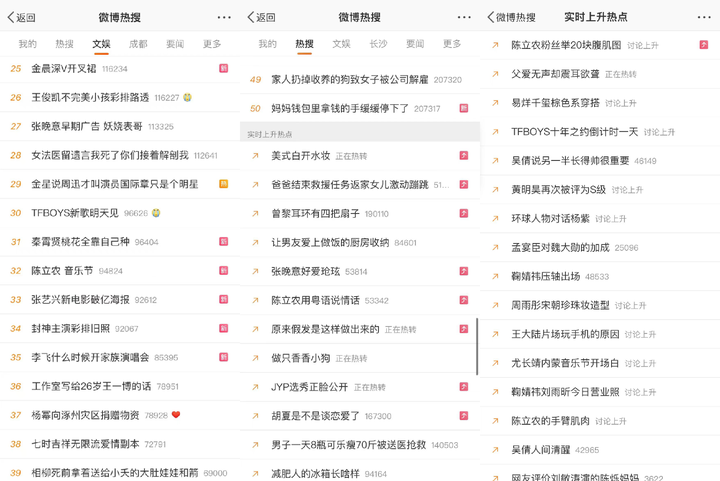Tap the rising badge beside 陈立农用粤语说情话
720x481 pixels.
pos(464,300)
